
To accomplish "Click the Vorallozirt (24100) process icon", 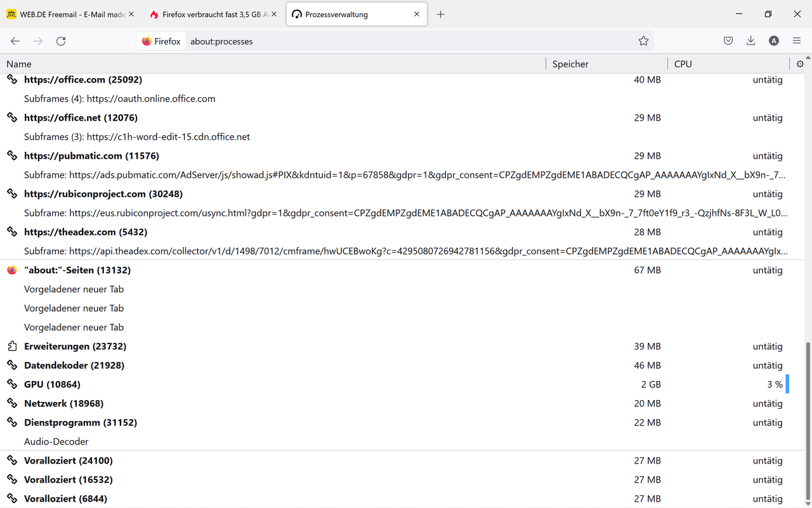I will click(12, 460).
